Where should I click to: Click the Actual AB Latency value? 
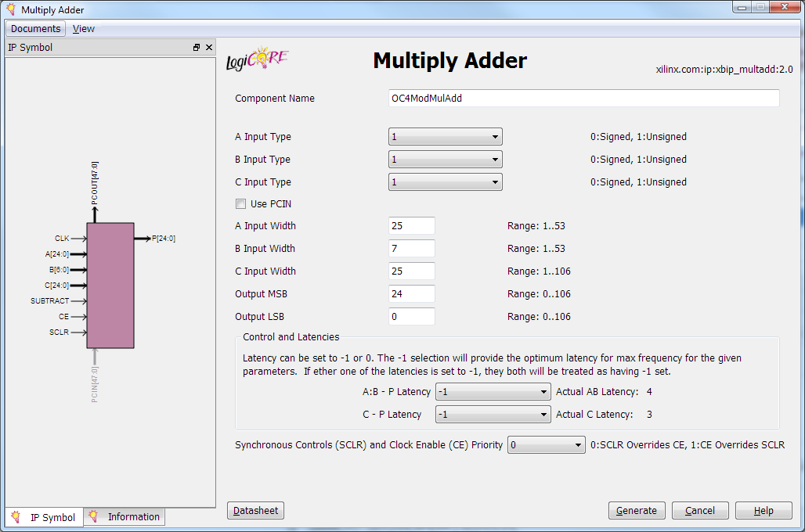coord(649,391)
